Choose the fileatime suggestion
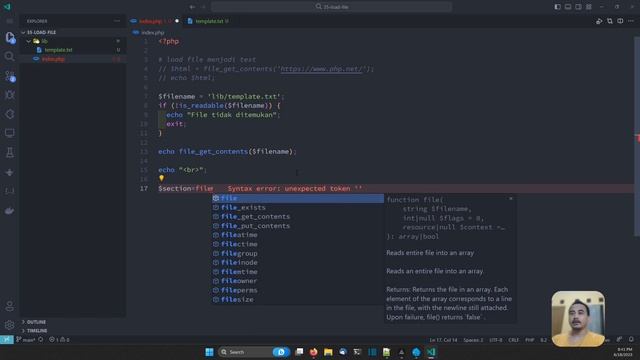The image size is (640, 360). 298,235
